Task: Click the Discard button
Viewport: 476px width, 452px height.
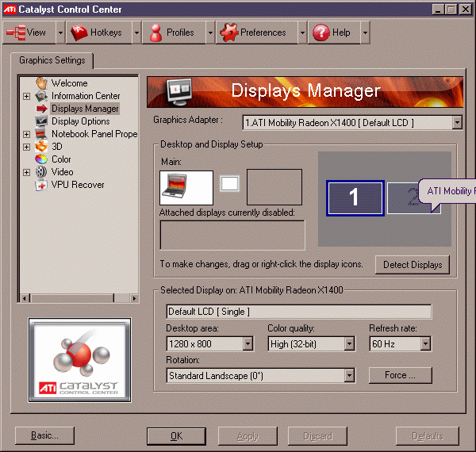Action: (317, 436)
